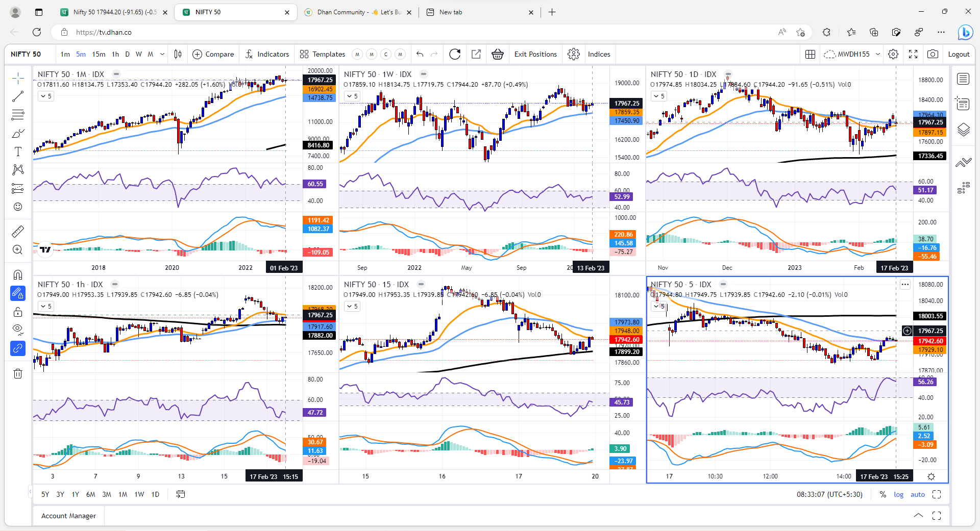This screenshot has width=980, height=531.
Task: Open the go to date calendar icon
Action: point(181,494)
